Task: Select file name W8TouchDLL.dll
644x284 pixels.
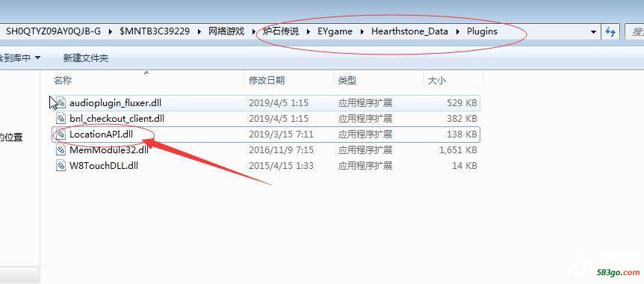Action: tap(104, 166)
